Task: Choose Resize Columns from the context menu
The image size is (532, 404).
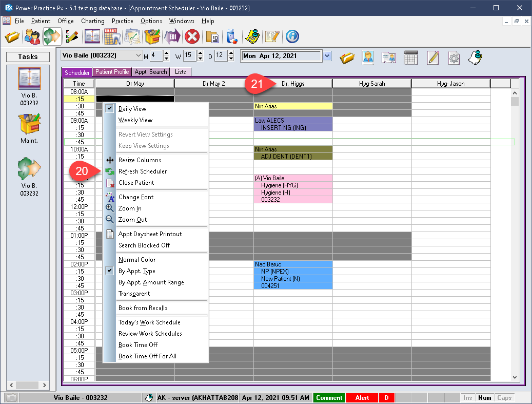Action: pos(140,160)
